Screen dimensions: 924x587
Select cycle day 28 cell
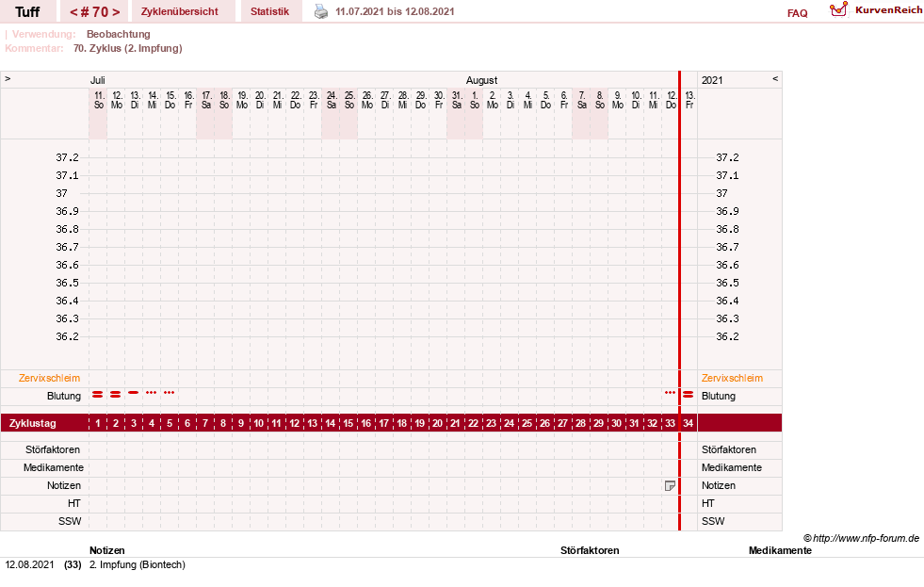point(580,423)
